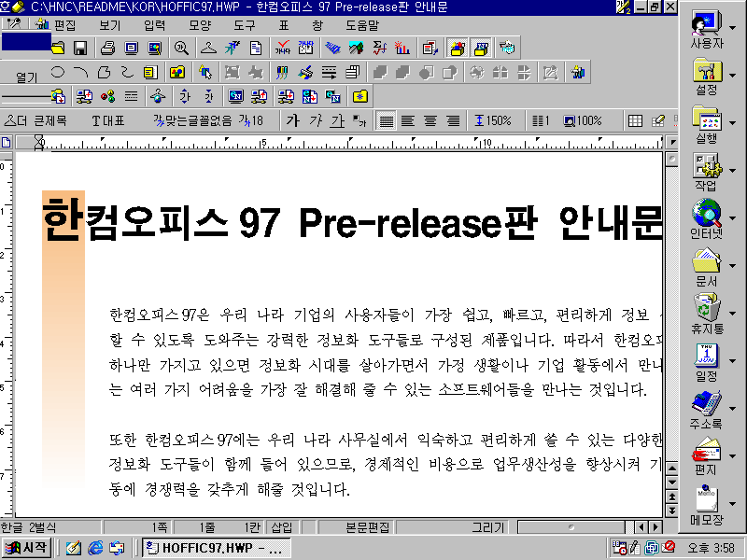Viewport: 747px width, 560px height.
Task: Insert table with grid icon
Action: pyautogui.click(x=635, y=121)
